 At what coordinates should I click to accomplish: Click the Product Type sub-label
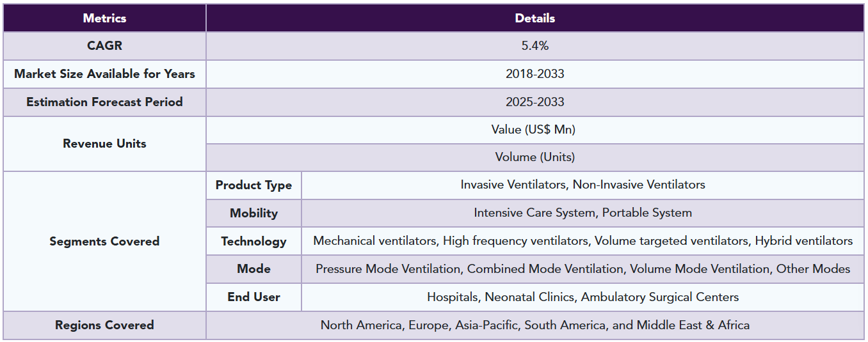253,185
